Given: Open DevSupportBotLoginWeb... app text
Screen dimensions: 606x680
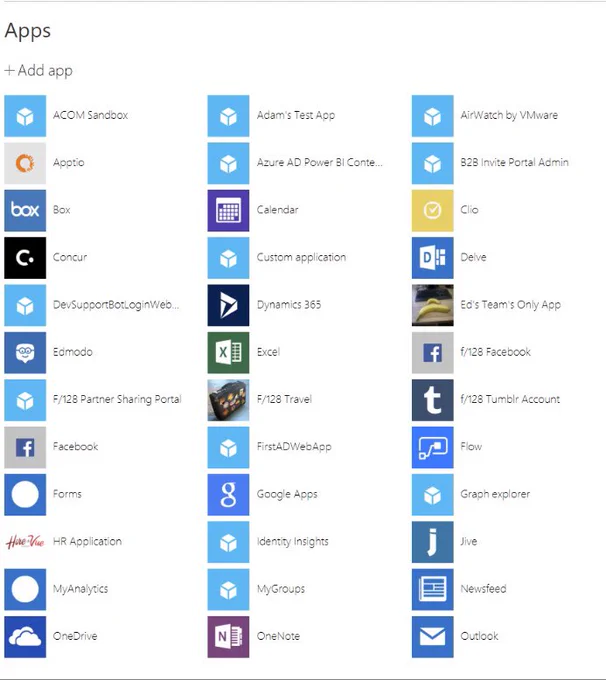Looking at the screenshot, I should [116, 305].
